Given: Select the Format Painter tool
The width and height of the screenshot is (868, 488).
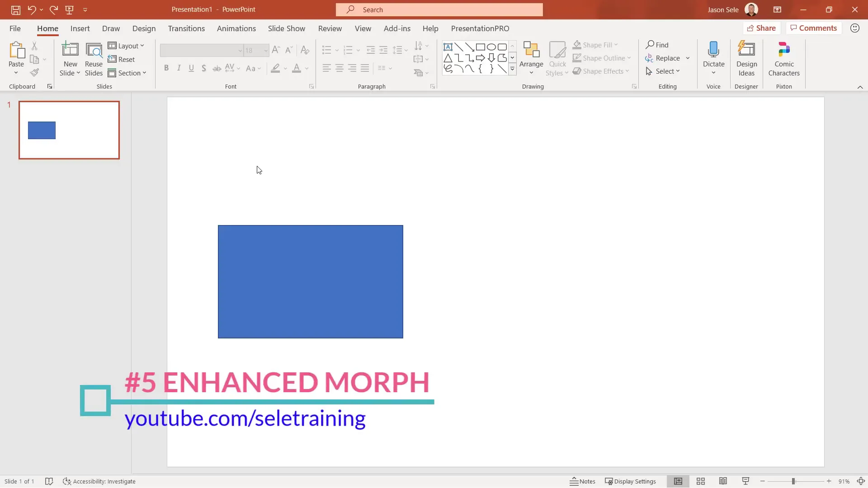Looking at the screenshot, I should 34,72.
